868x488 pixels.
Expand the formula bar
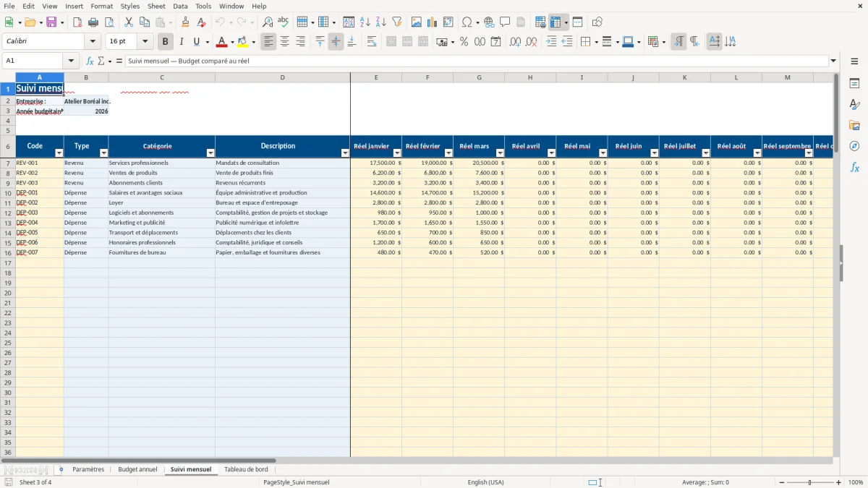pos(833,61)
